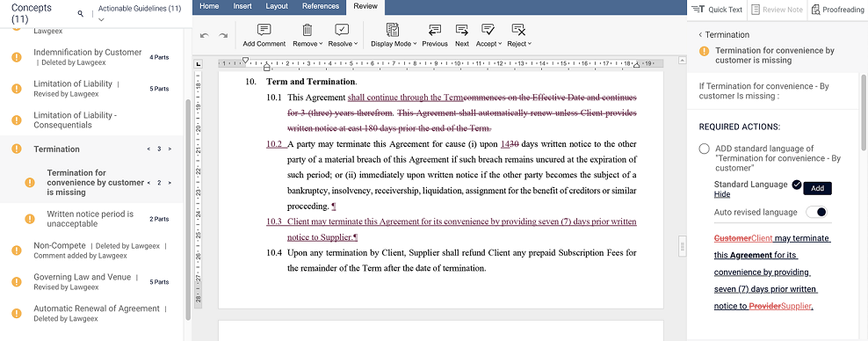Open the Reject dropdown arrow
Viewport: 868px width, 341px height.
530,44
